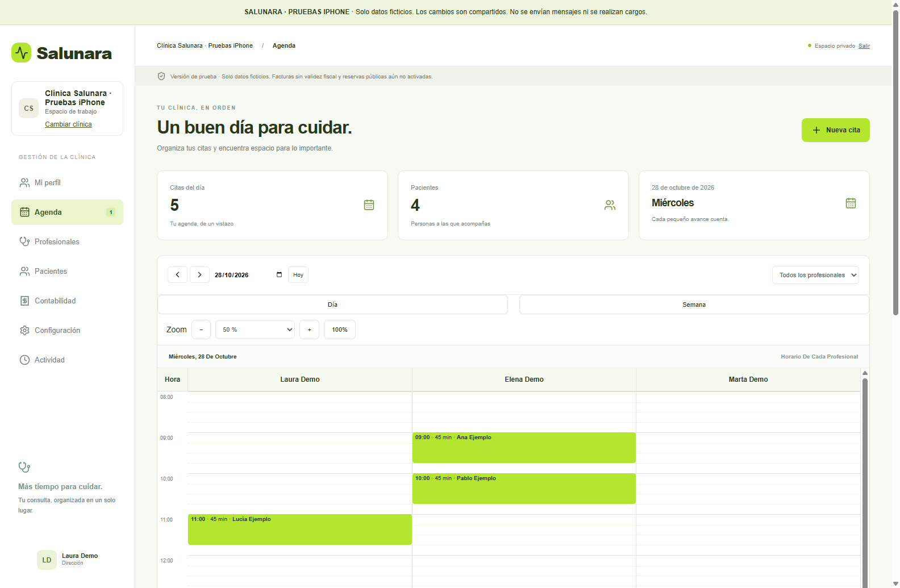Reset the zoom to 100%

340,330
